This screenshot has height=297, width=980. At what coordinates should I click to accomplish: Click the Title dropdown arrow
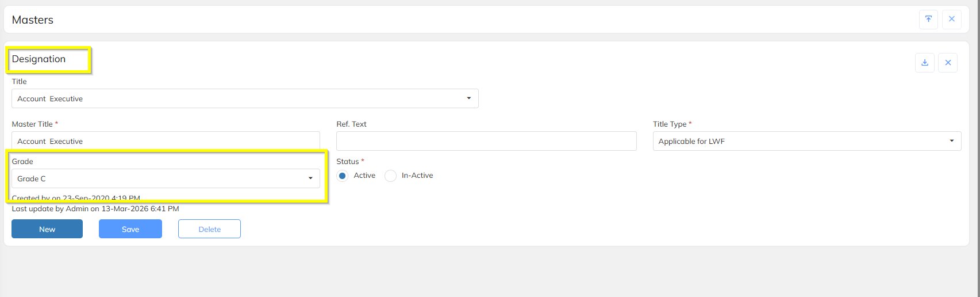click(x=469, y=98)
